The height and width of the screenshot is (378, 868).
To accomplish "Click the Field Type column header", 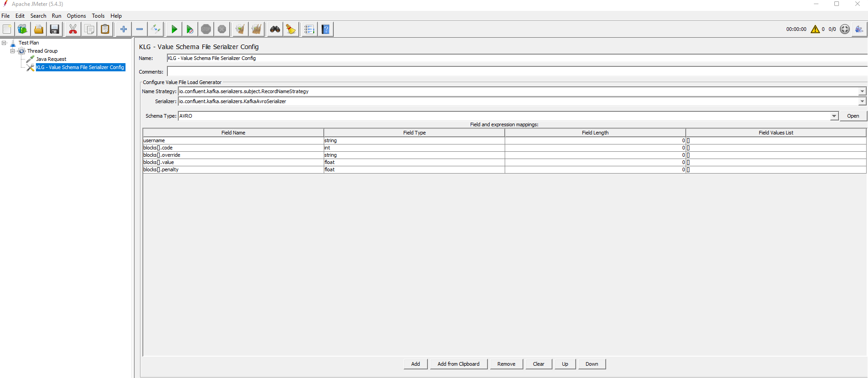I will pyautogui.click(x=414, y=133).
